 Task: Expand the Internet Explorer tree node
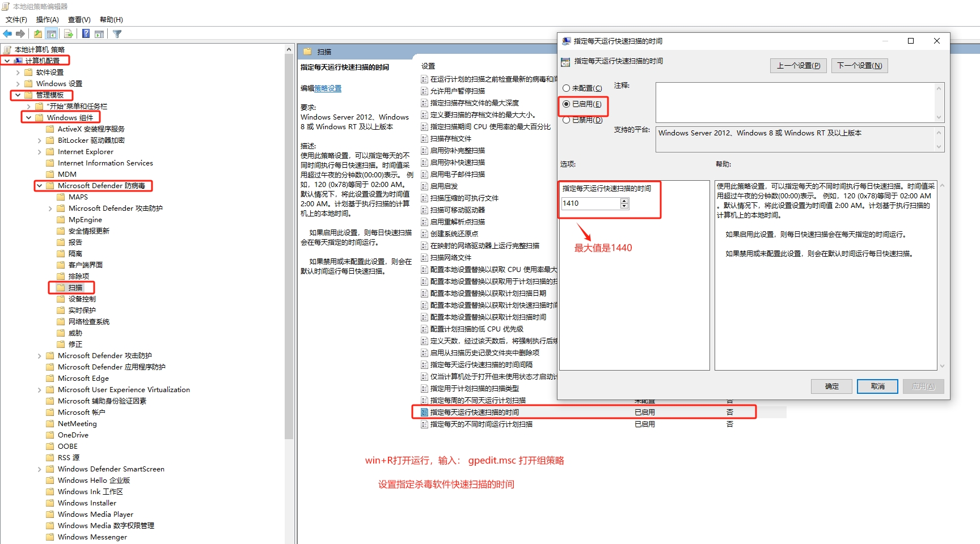pyautogui.click(x=39, y=152)
